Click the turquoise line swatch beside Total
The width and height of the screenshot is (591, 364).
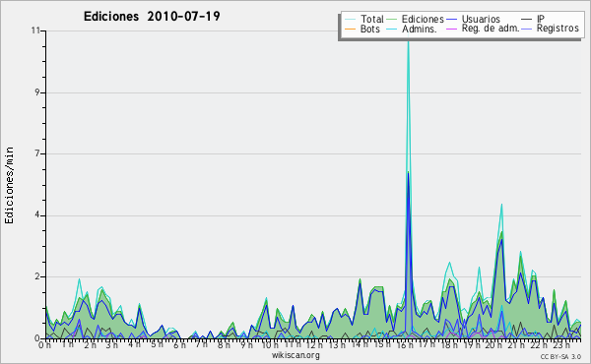pos(350,20)
